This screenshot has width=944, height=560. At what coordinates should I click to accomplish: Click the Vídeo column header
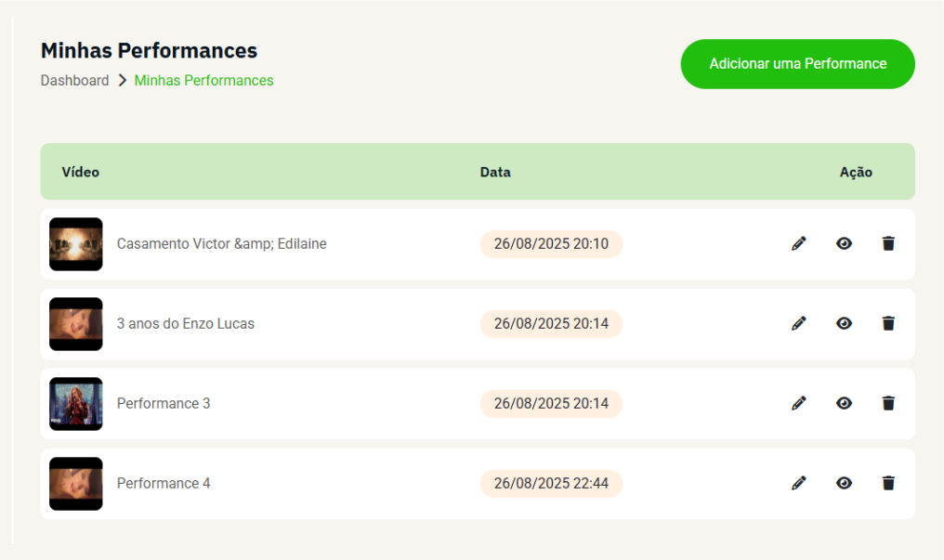(x=81, y=172)
